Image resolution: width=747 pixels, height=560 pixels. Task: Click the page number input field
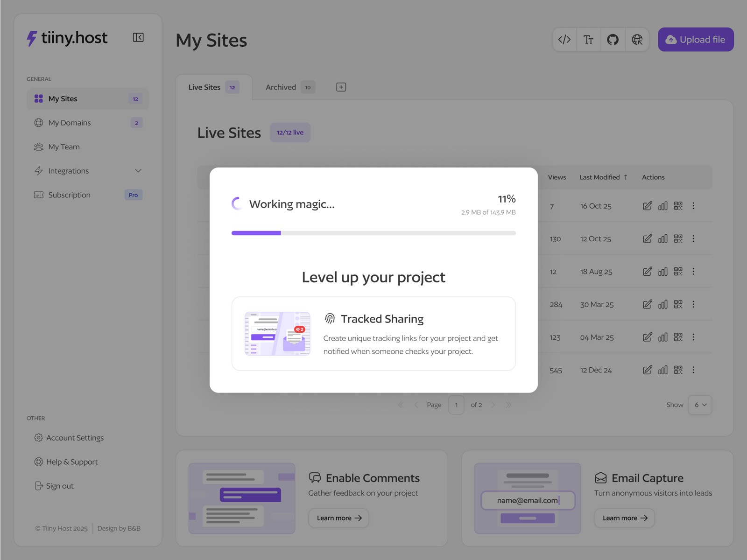456,405
